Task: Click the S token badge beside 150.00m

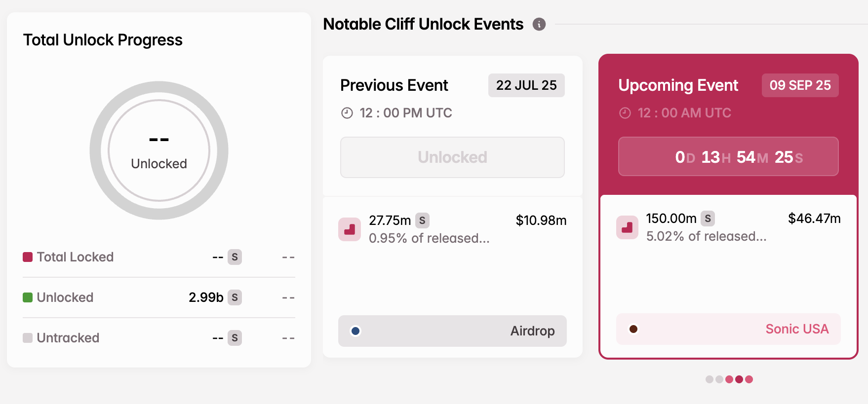Action: tap(708, 219)
